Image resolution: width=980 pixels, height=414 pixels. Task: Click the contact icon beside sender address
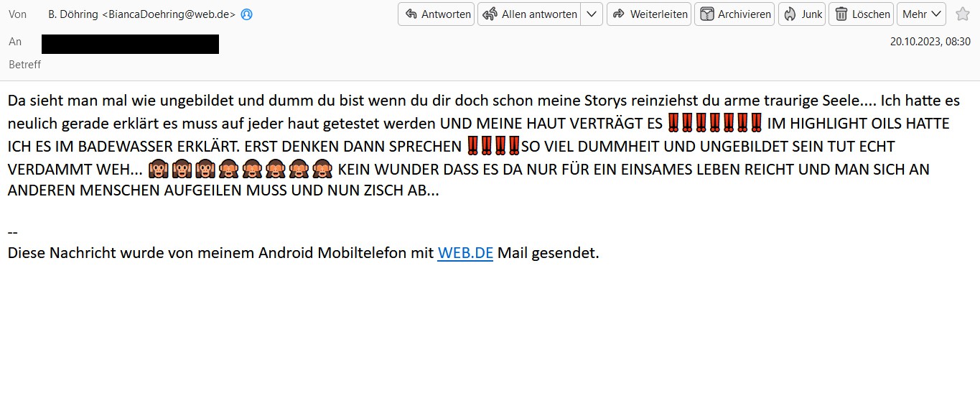click(246, 14)
